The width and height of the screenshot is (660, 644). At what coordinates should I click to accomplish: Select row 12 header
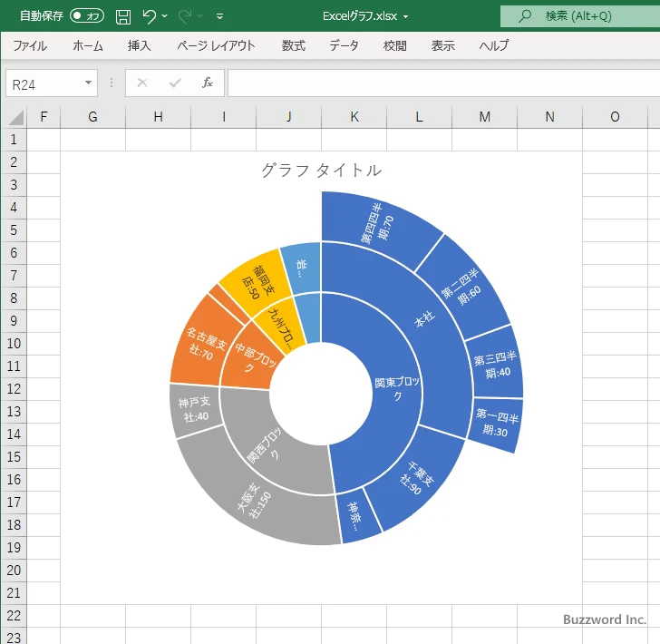14,389
